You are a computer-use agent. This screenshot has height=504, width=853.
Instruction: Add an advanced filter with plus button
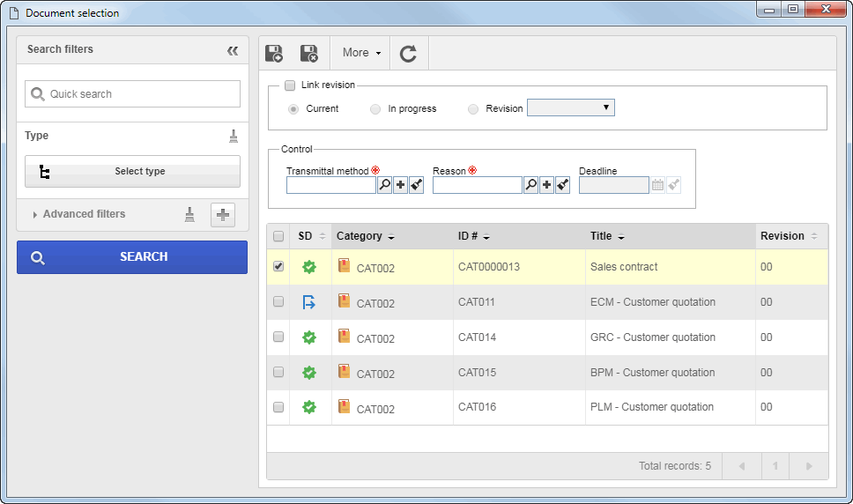222,215
